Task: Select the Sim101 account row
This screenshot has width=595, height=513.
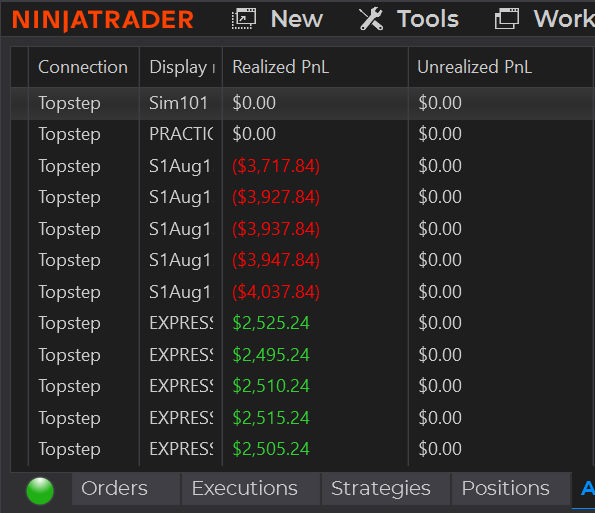Action: [x=303, y=103]
